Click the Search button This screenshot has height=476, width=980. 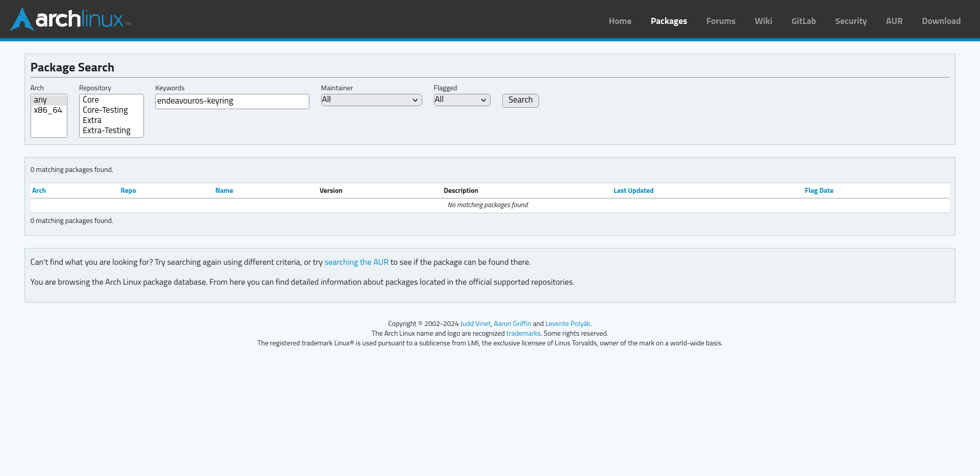(x=520, y=101)
